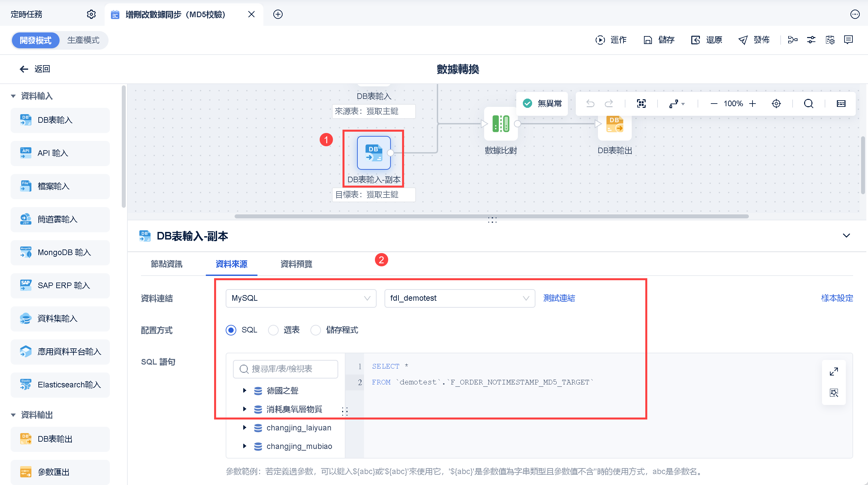Open settings gear next to 定時任務
The height and width of the screenshot is (485, 868).
(91, 14)
